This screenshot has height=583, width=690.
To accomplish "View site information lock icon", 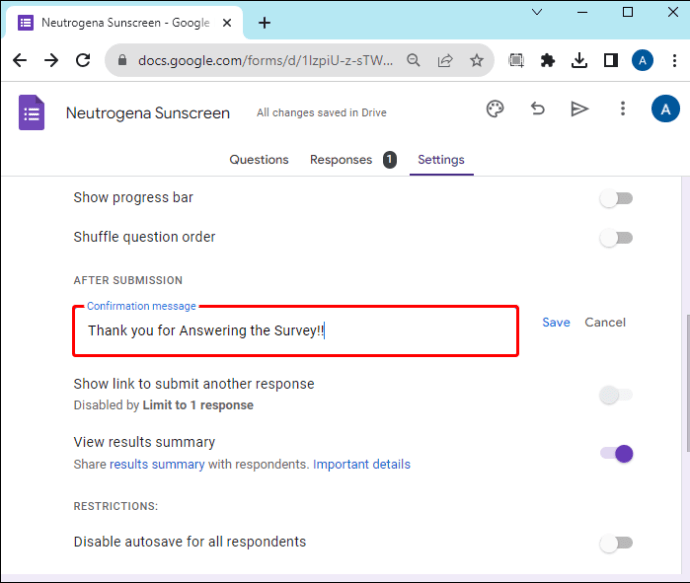I will pyautogui.click(x=122, y=60).
